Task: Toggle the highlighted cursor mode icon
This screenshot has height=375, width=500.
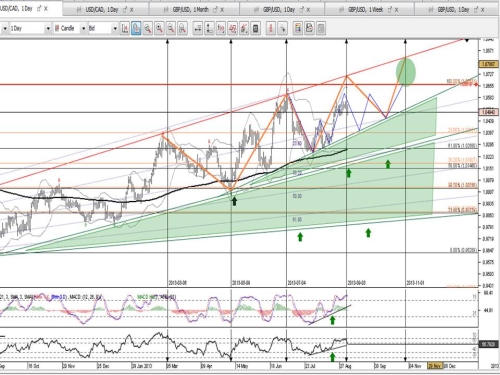Action: [136, 29]
